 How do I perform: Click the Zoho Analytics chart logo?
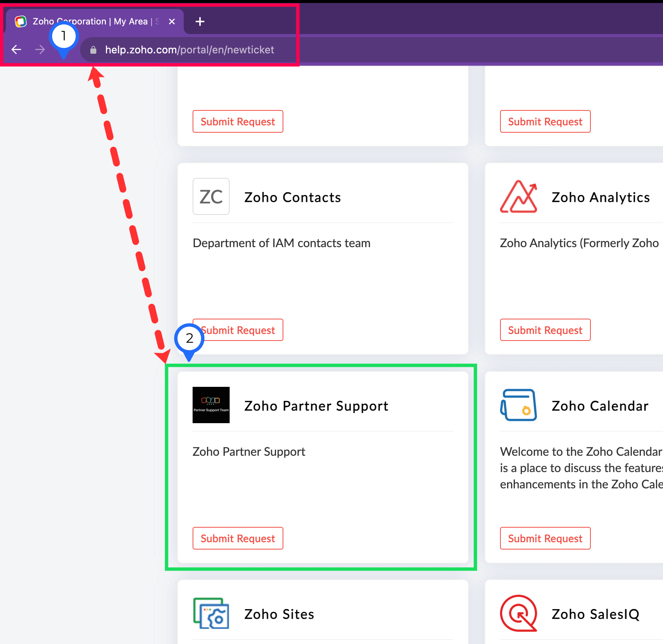click(x=519, y=196)
